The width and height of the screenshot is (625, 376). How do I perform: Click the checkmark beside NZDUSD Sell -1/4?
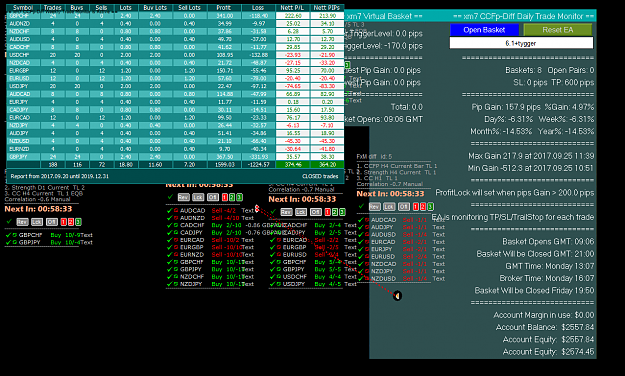361,278
